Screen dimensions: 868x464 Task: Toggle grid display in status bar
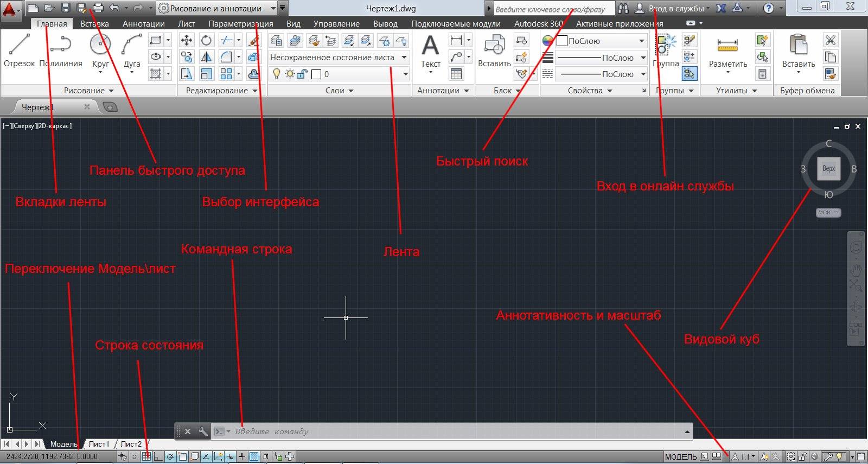click(146, 457)
